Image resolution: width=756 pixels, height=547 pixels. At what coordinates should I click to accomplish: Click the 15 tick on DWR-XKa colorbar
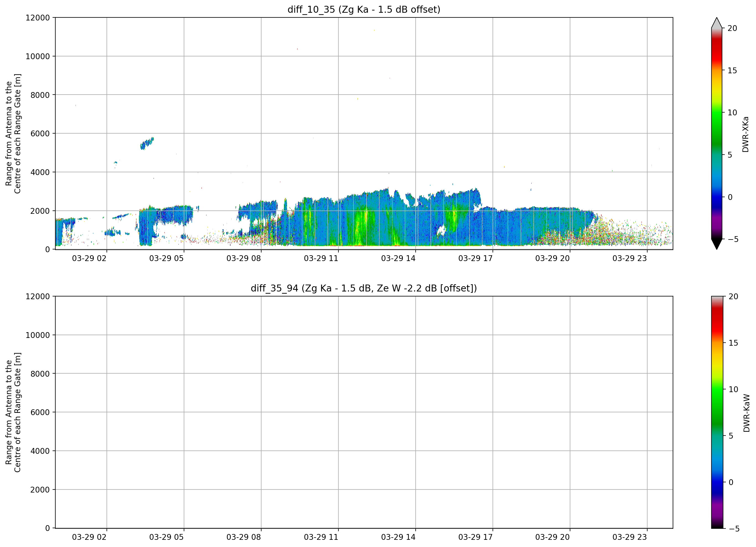pos(732,70)
